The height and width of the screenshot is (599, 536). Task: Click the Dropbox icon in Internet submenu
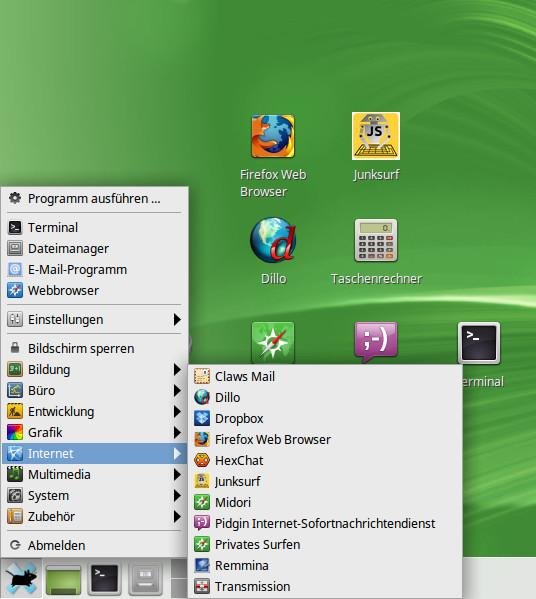(x=202, y=418)
